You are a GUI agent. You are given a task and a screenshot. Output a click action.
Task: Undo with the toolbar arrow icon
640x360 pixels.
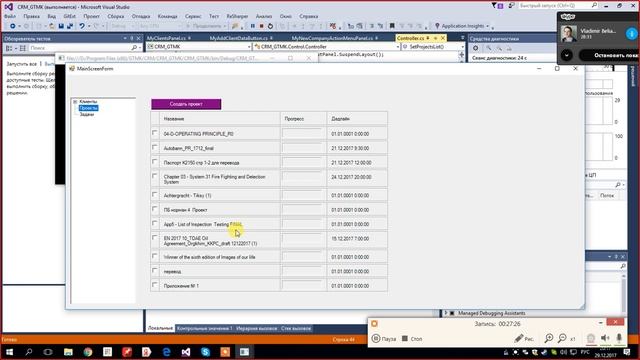[x=82, y=26]
